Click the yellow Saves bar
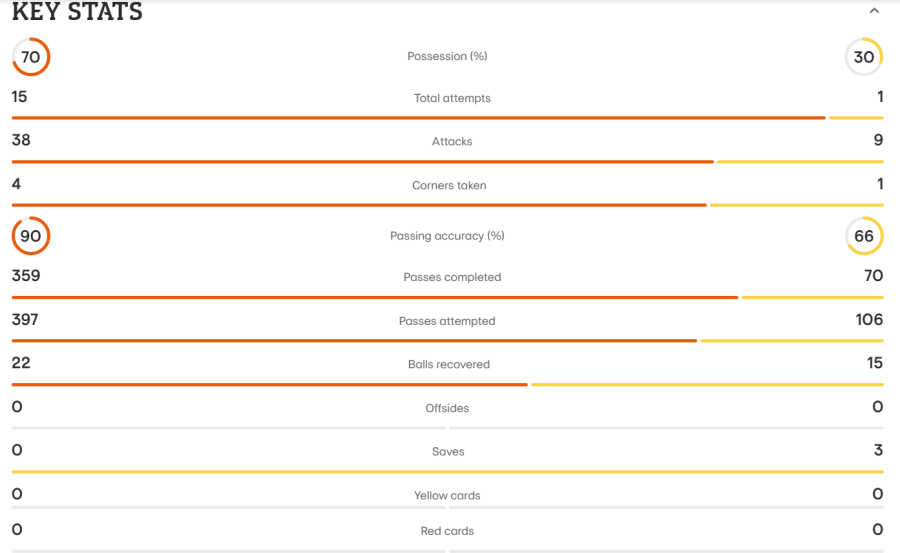Screen dimensions: 900x553 [447, 471]
